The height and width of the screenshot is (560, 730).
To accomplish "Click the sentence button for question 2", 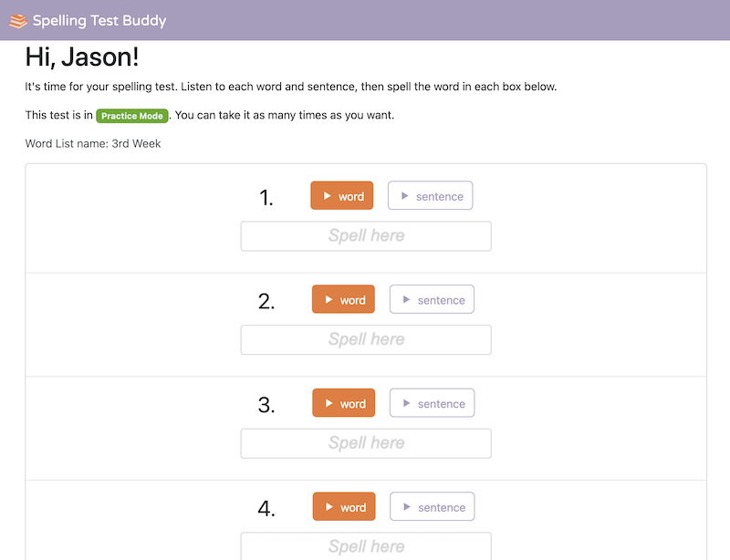I will click(432, 299).
